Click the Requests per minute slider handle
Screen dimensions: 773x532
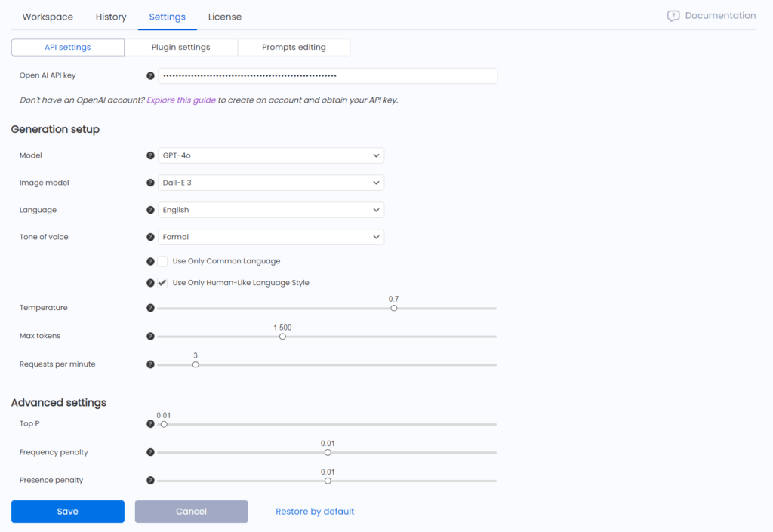(x=196, y=365)
